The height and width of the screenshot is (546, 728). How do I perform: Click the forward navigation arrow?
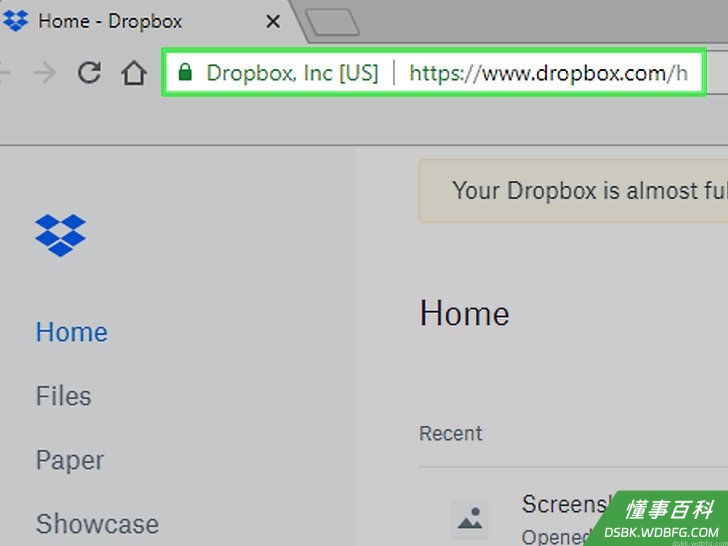45,73
